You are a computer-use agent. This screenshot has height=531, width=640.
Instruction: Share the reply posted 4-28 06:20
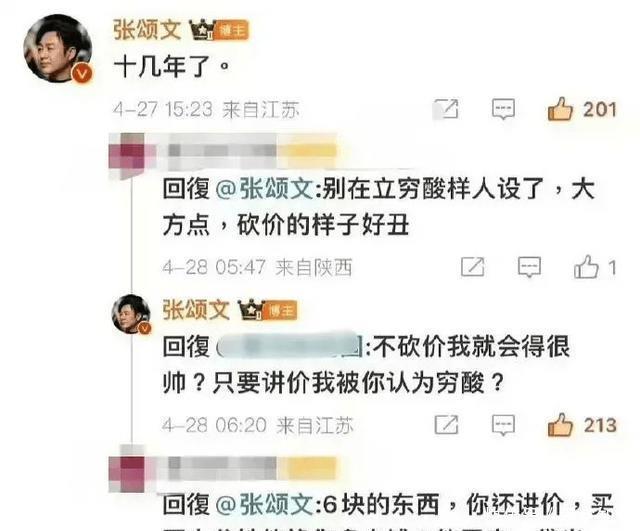tap(446, 425)
